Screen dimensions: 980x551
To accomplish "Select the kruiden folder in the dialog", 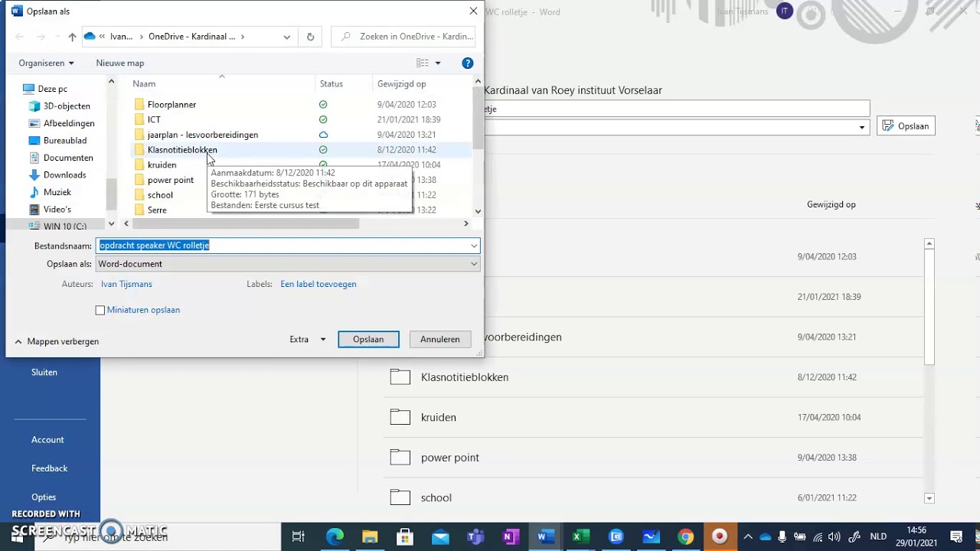I will point(162,165).
